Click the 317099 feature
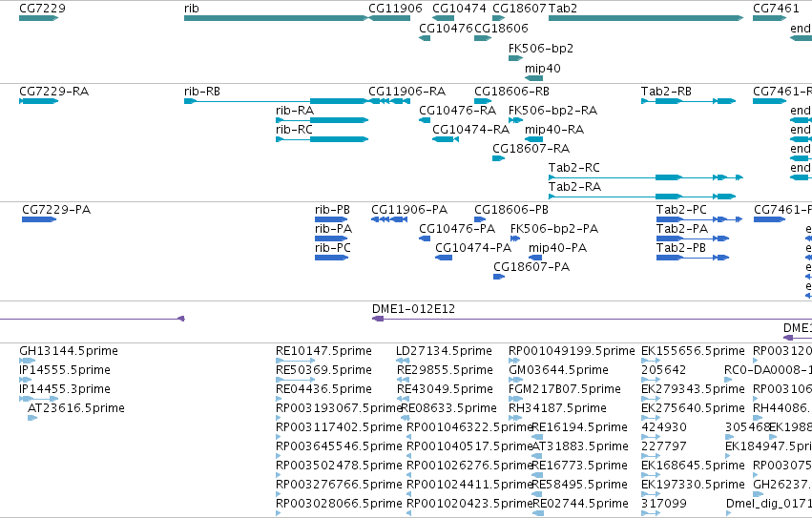Screen dimensions: 812x518 click(651, 513)
